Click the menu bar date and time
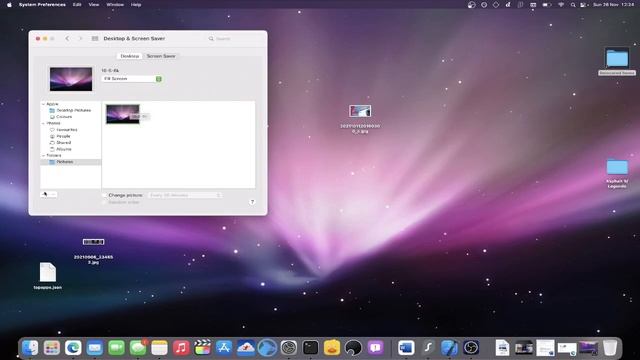The width and height of the screenshot is (640, 360). tap(613, 4)
